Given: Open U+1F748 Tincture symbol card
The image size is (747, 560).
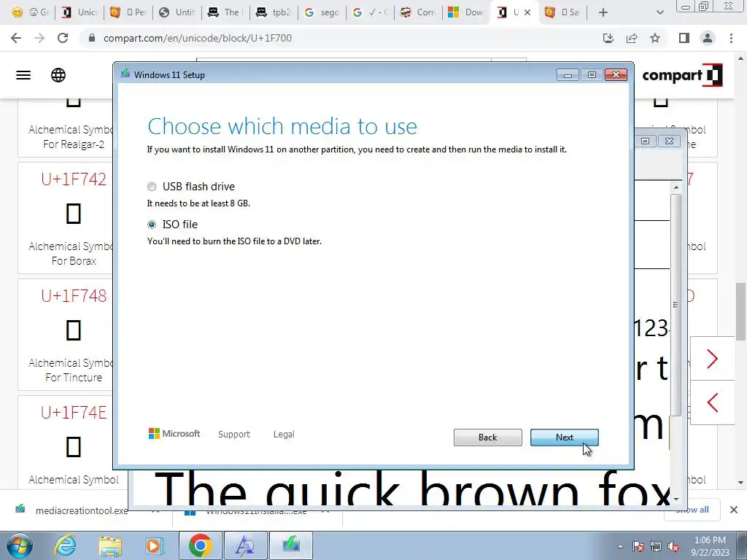Looking at the screenshot, I should 66,335.
